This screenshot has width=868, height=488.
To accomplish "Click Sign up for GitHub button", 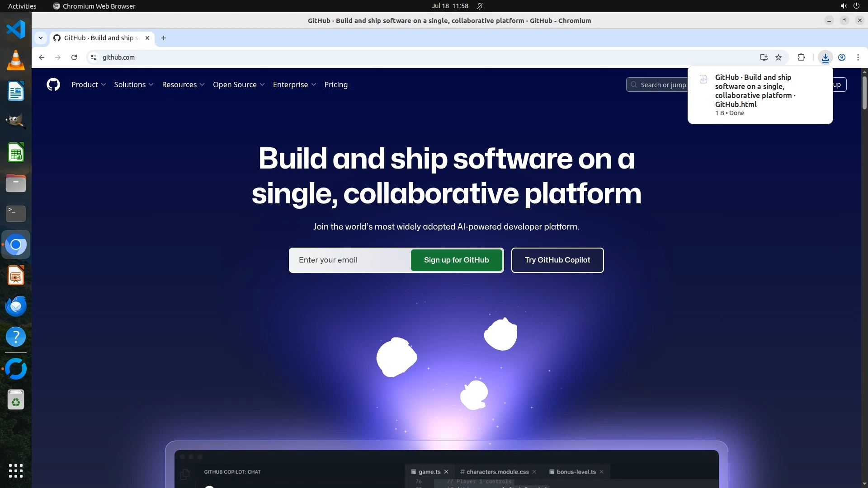I will (456, 260).
